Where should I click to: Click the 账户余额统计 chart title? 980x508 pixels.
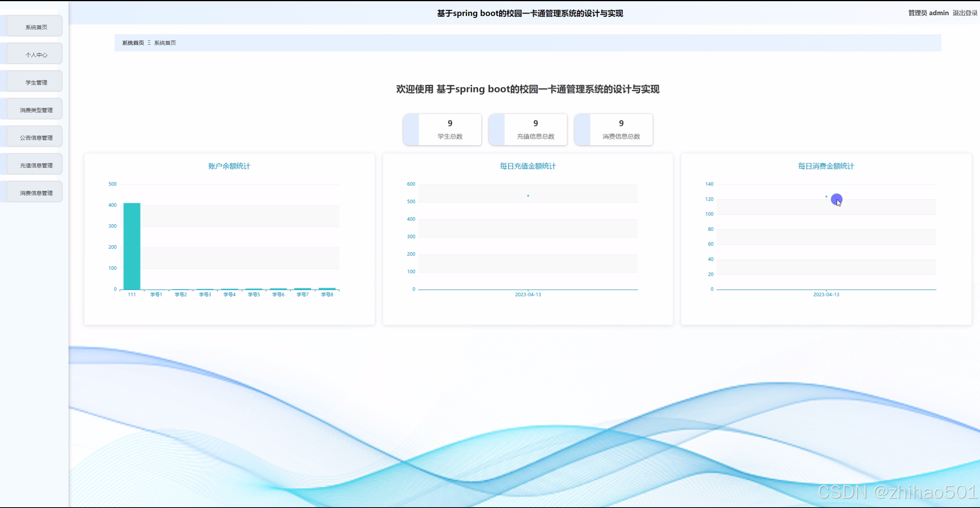pos(229,166)
